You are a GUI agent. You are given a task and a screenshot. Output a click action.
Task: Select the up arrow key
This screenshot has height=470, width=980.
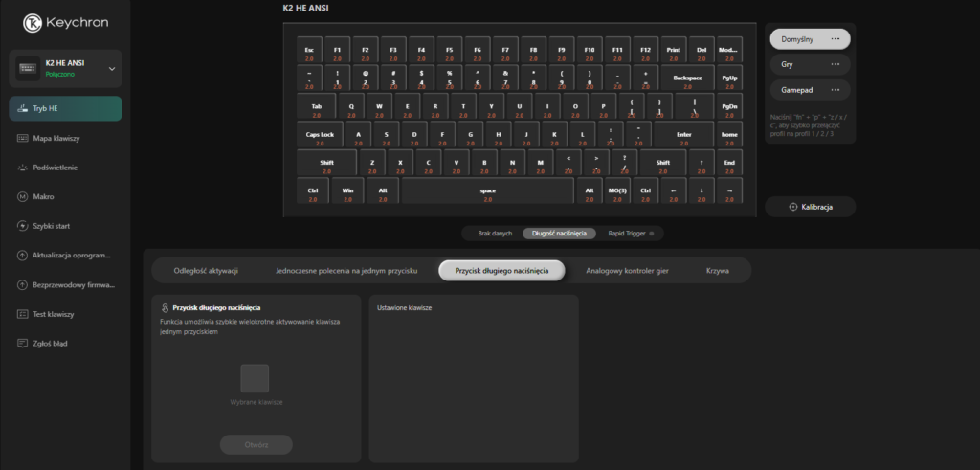702,162
